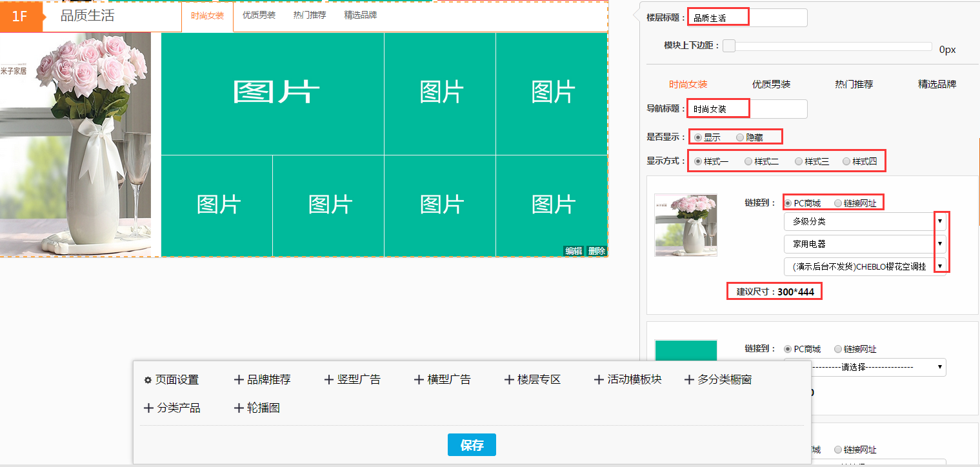Add 楼层专区 module
The image size is (980, 467).
tap(532, 380)
